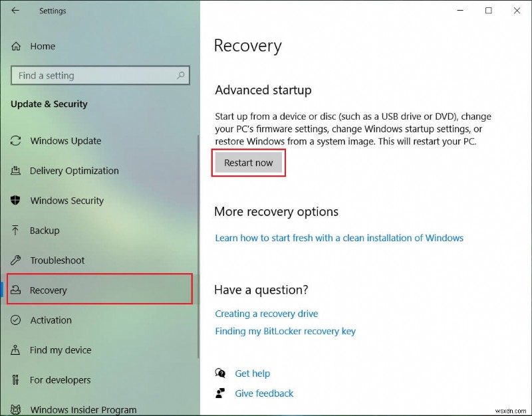The height and width of the screenshot is (416, 532).
Task: Click the Activation icon
Action: click(x=17, y=320)
